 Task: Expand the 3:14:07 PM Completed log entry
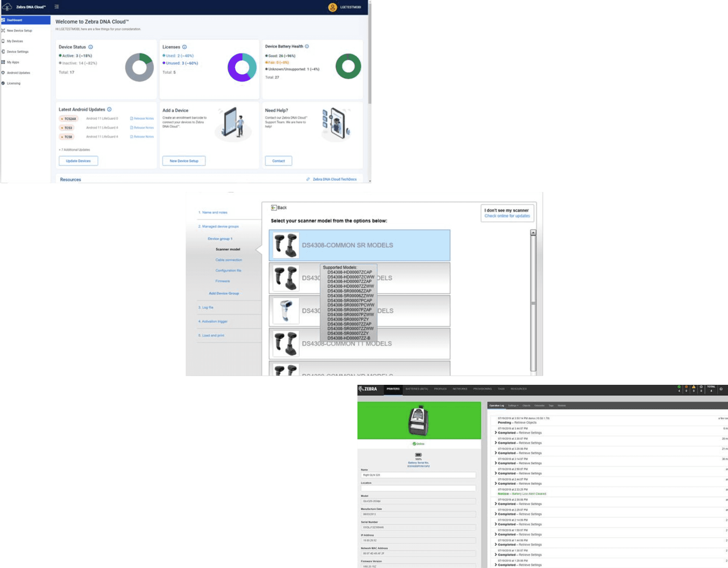(496, 463)
